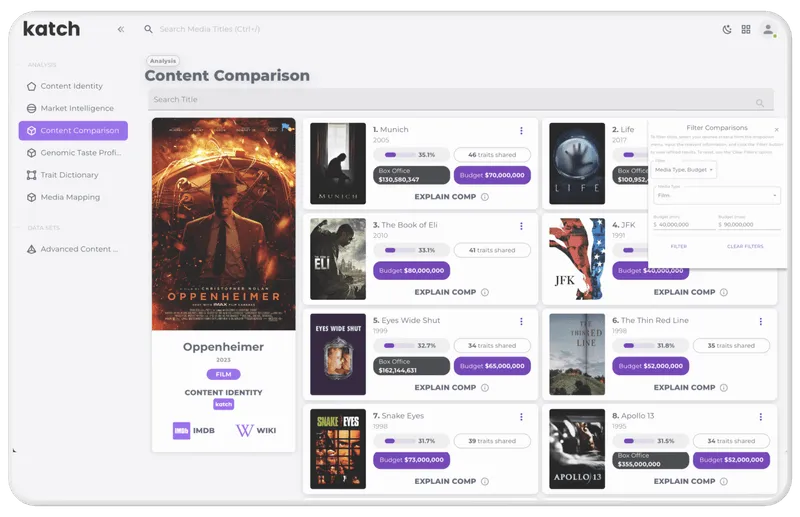Click the info icon beside Thin Red Line's EXPLAIN COMP
This screenshot has height=517, width=800.
coord(724,387)
